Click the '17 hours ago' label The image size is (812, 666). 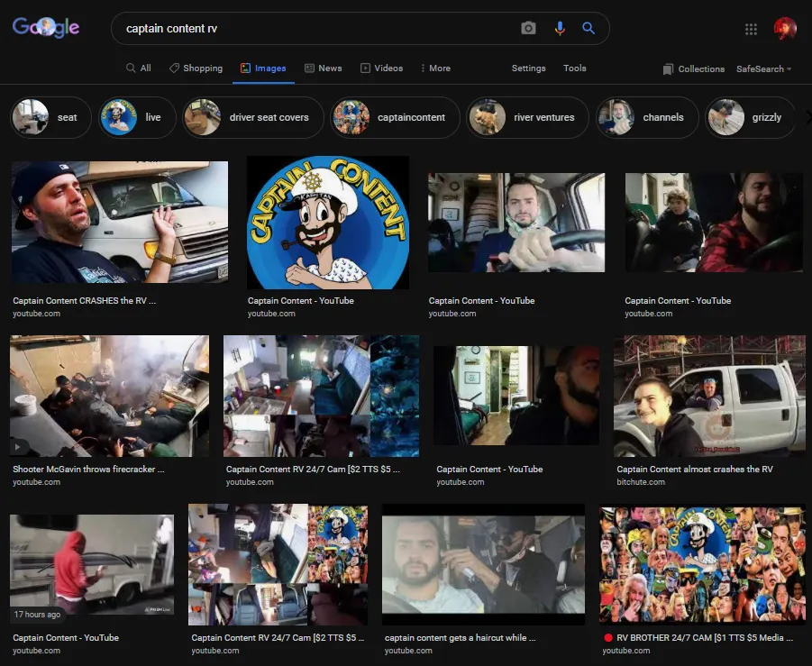coord(37,615)
